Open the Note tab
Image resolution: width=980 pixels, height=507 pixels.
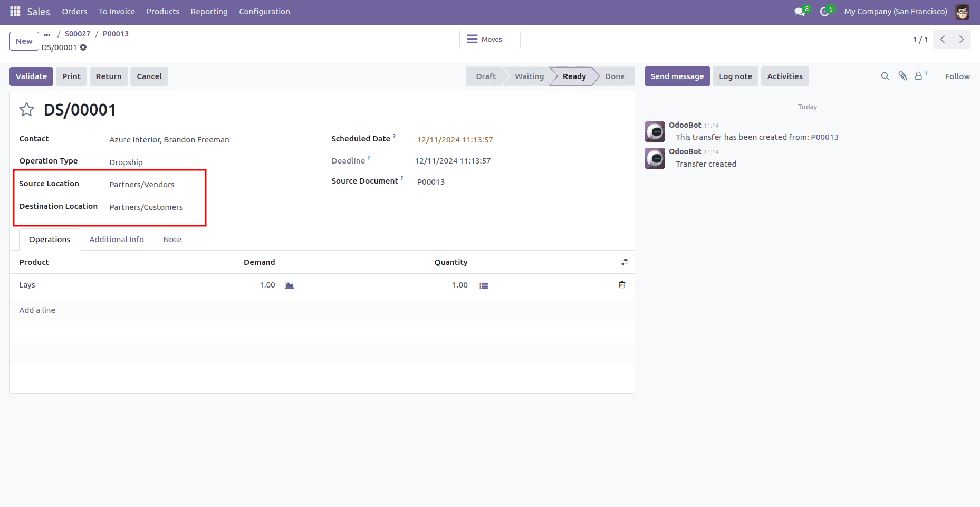pos(171,240)
